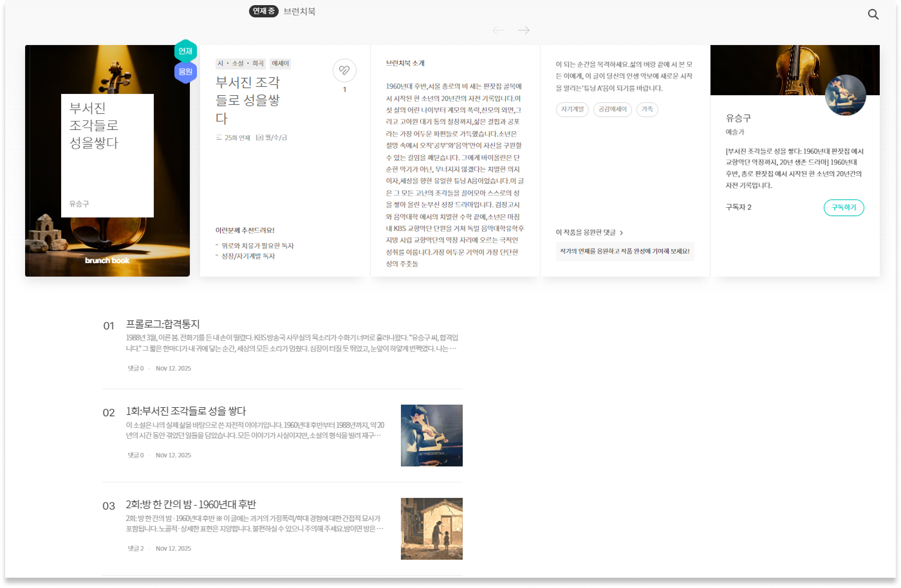Click the left arrow to previous card
The width and height of the screenshot is (901, 588).
[x=497, y=30]
